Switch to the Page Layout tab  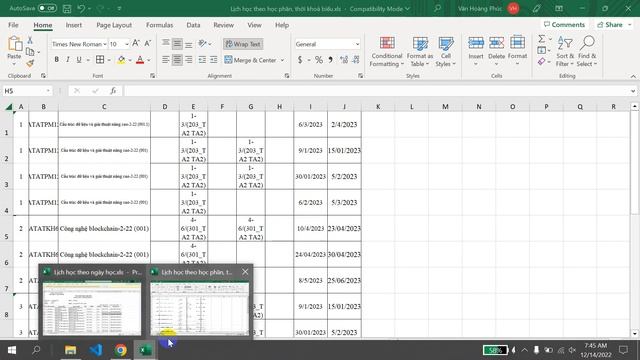[x=114, y=25]
